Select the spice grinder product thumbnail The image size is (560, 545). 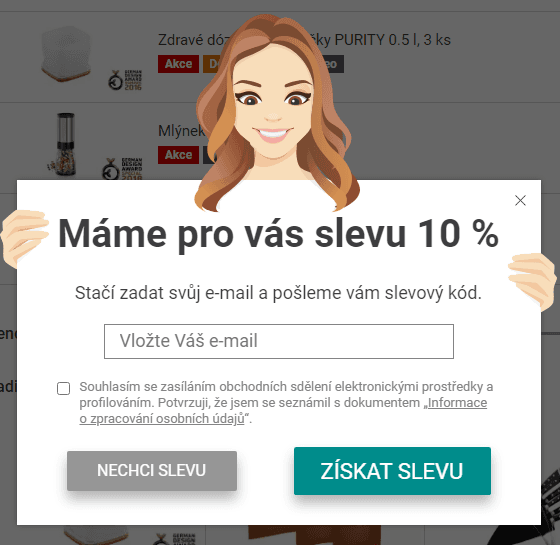click(65, 145)
